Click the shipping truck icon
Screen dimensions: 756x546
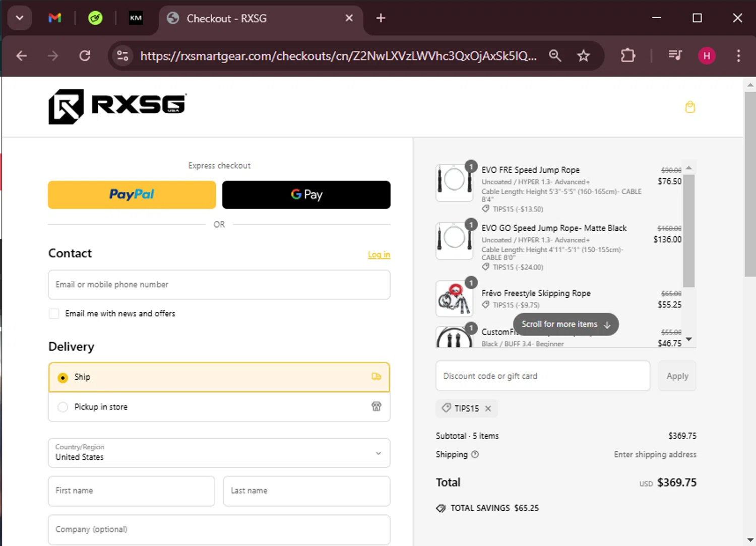[x=376, y=377]
